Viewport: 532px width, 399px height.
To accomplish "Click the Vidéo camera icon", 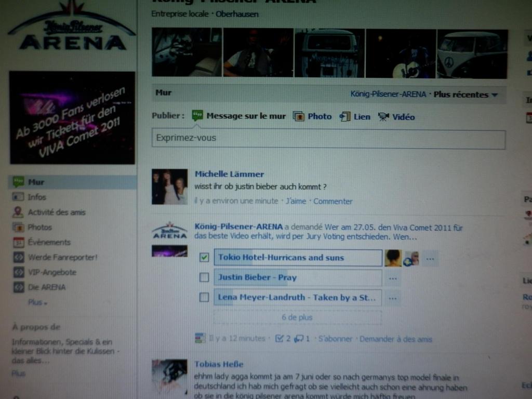I will [383, 117].
